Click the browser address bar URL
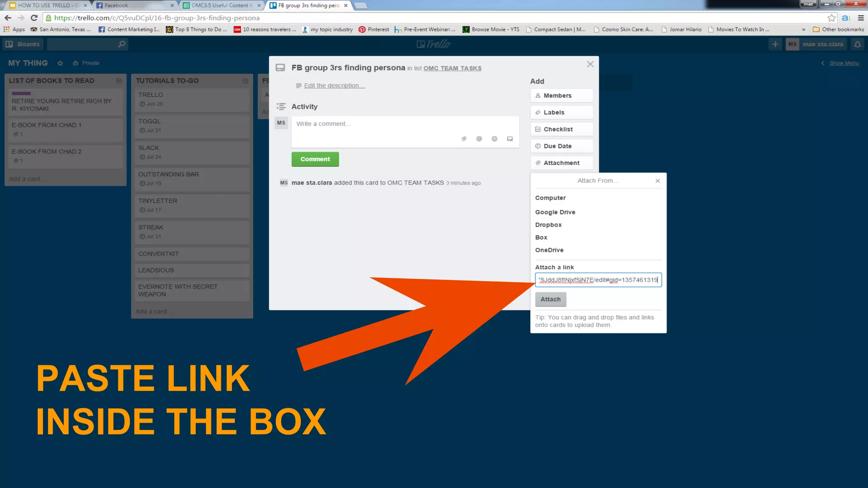Viewport: 868px width, 488px height. [157, 18]
